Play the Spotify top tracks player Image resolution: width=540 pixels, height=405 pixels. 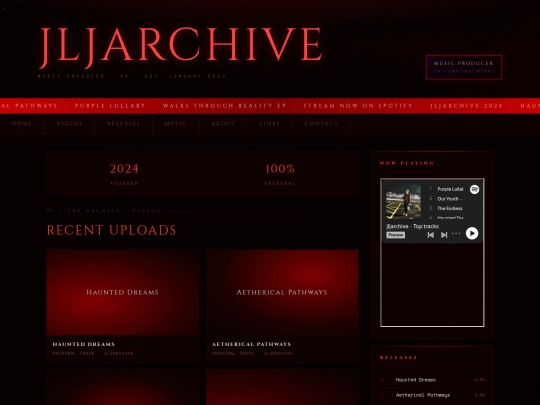pos(472,233)
